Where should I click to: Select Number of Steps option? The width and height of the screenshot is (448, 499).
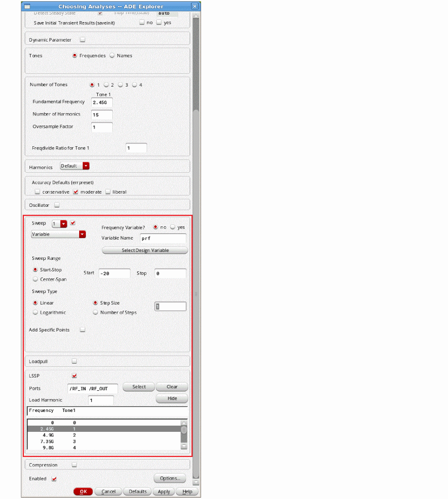(x=95, y=312)
